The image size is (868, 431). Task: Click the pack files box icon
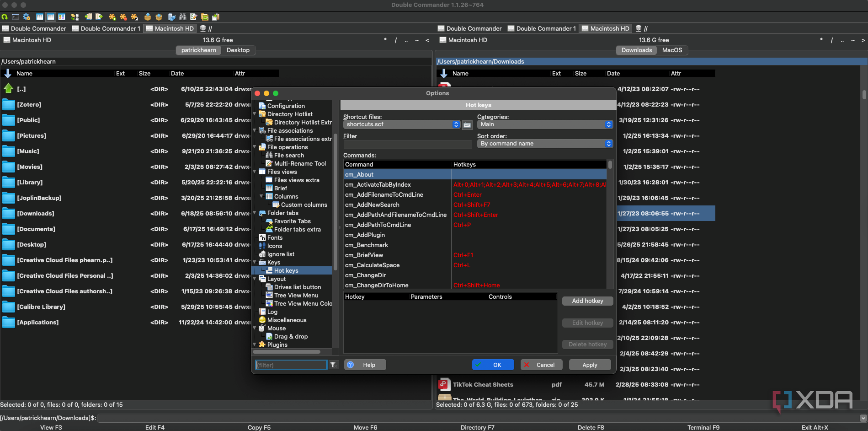(148, 17)
